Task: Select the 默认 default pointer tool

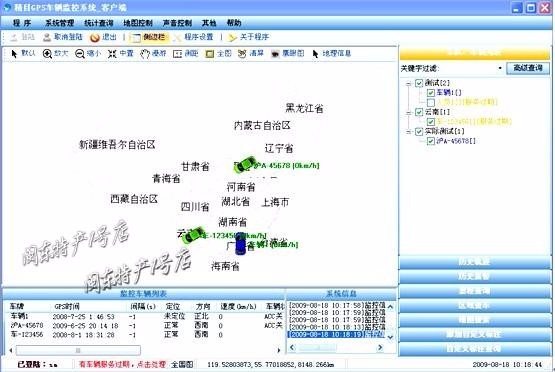Action: (x=23, y=54)
